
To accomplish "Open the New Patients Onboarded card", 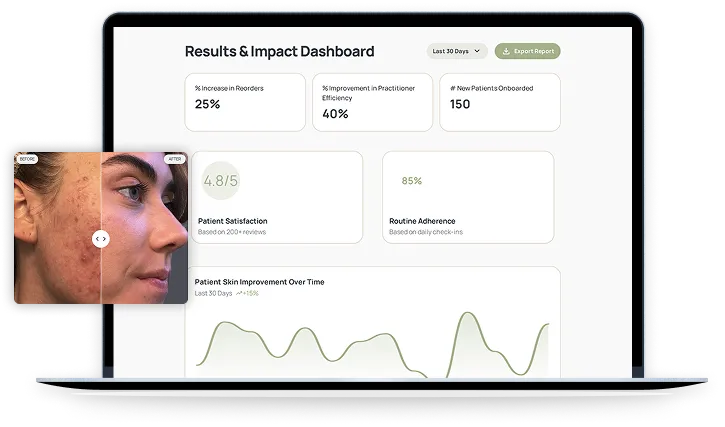I will pos(499,101).
